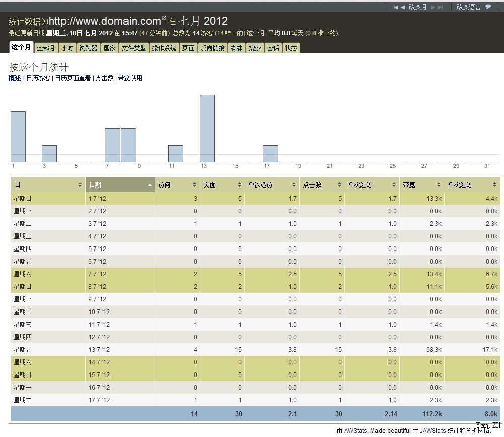Open 改变月 month changer
Screen dimensions: 504x437
pyautogui.click(x=417, y=7)
